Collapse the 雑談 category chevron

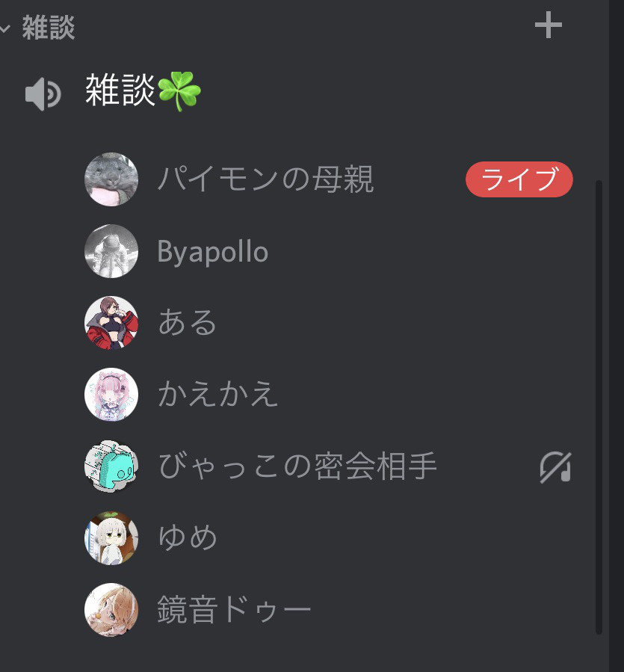point(4,28)
